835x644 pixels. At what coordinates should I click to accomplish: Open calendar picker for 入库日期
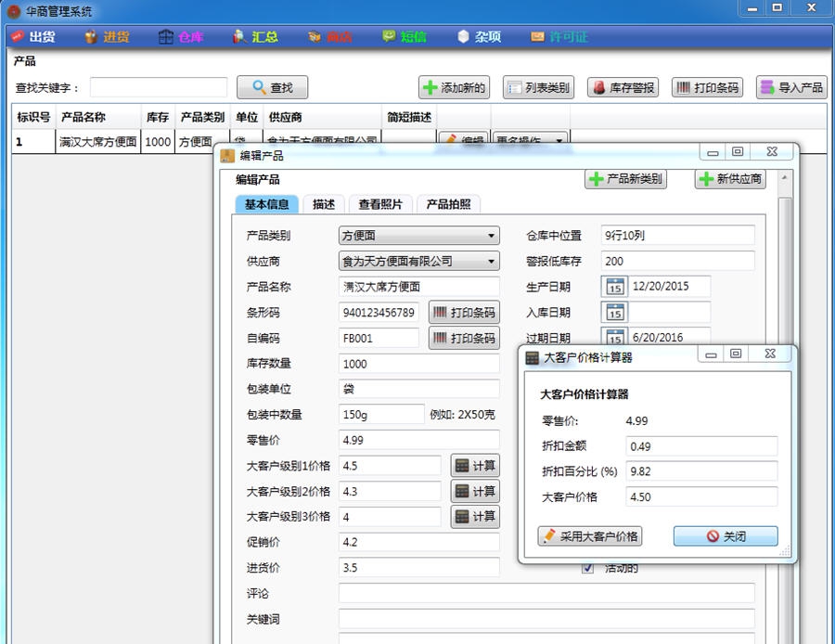coord(615,313)
